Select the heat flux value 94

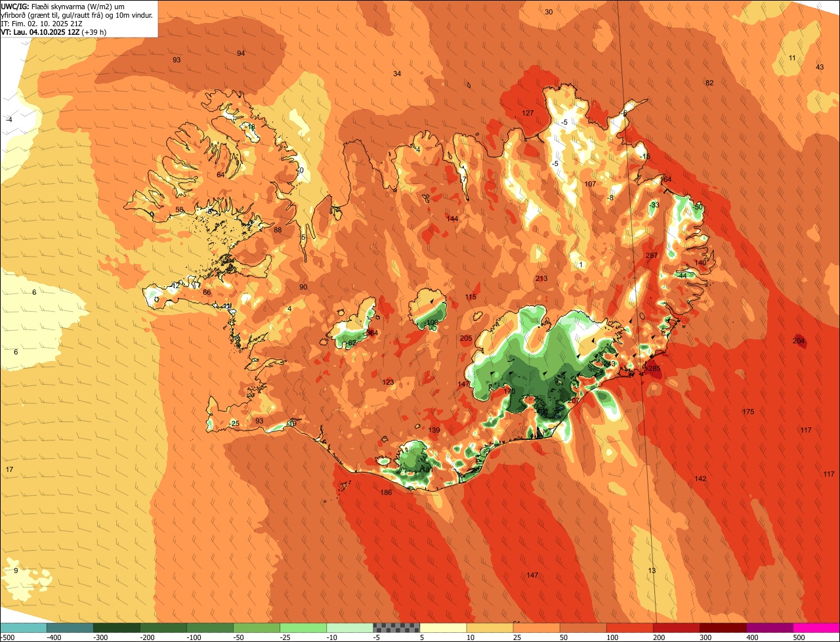tap(241, 53)
